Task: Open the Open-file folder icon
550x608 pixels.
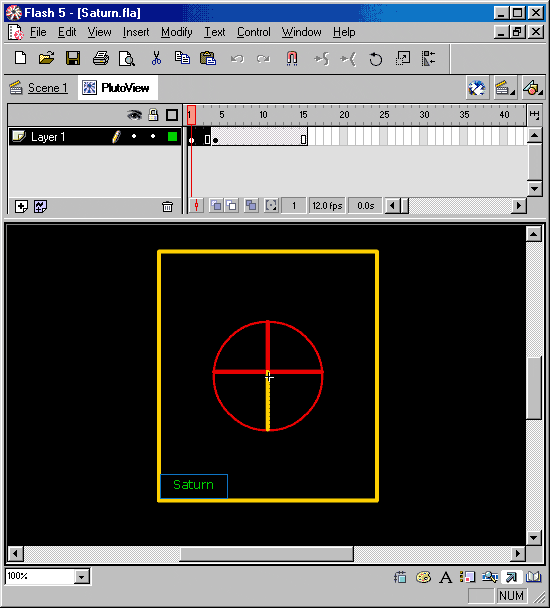Action: (47, 59)
